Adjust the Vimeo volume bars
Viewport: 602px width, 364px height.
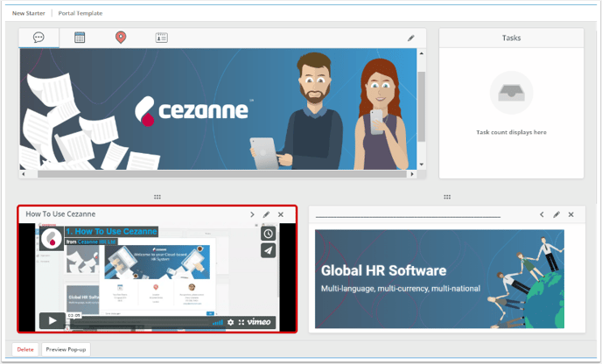pos(218,322)
